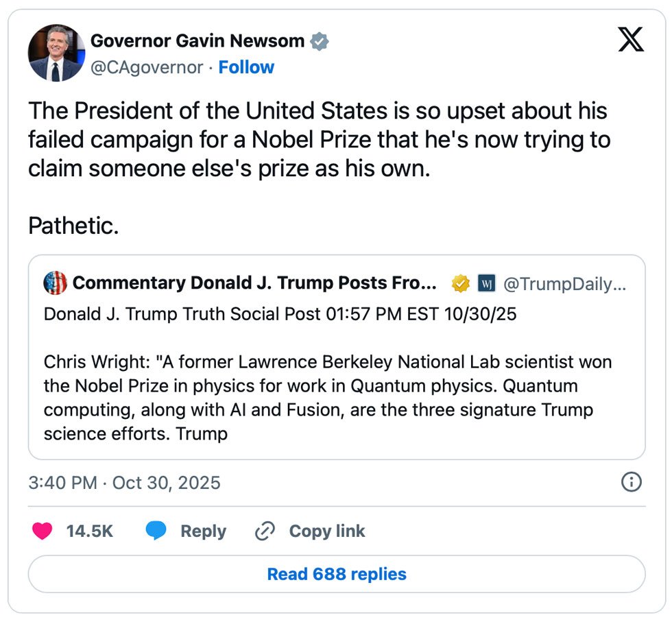Image resolution: width=672 pixels, height=624 pixels.
Task: Open the @TrumpDaily handle in quoted post
Action: tap(564, 283)
